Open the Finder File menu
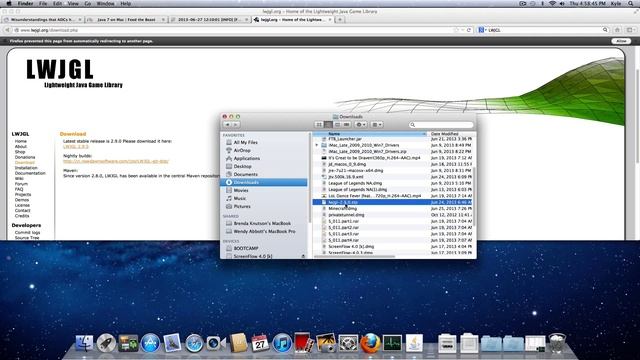Image resolution: width=640 pixels, height=360 pixels. click(x=43, y=3)
